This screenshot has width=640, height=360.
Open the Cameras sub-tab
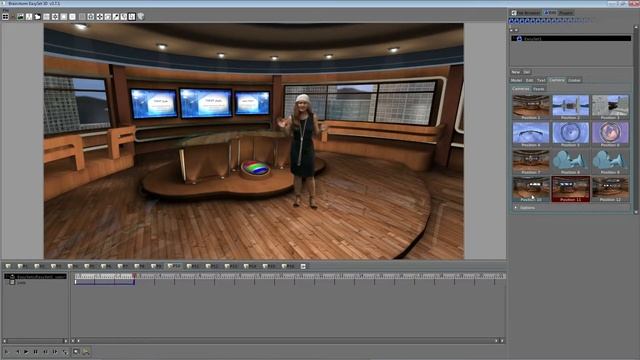[x=521, y=89]
